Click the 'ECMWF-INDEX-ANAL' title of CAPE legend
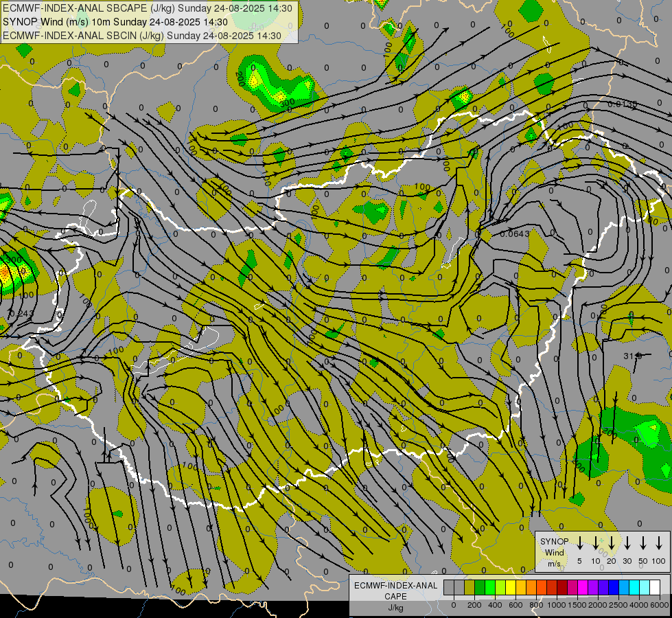Image resolution: width=672 pixels, height=618 pixels. [395, 586]
